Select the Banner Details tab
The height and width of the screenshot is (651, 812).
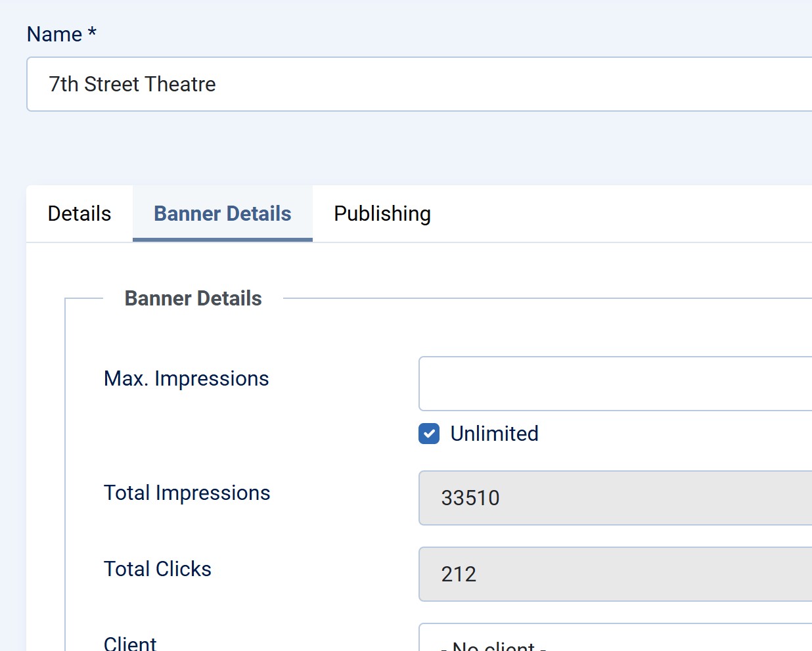tap(222, 213)
